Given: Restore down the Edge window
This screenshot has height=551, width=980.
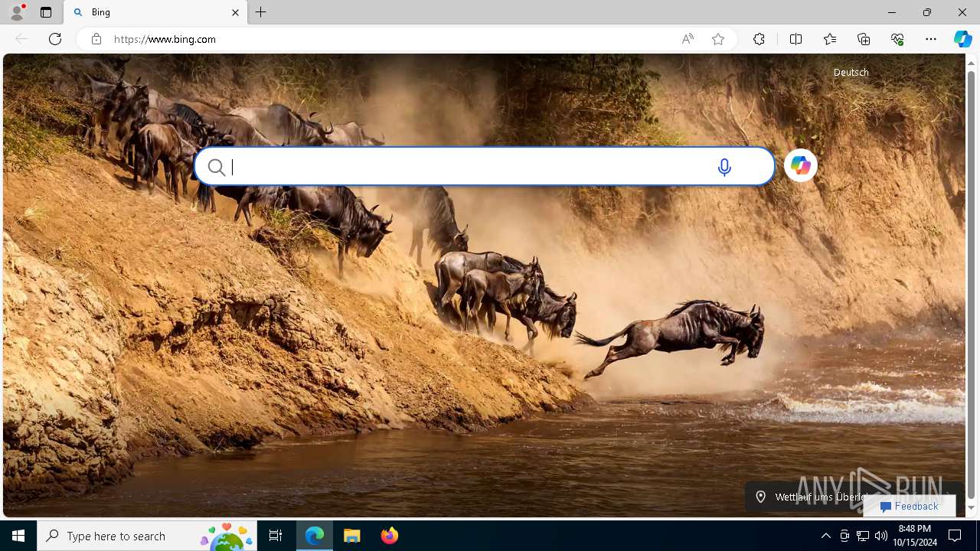Looking at the screenshot, I should click(x=927, y=12).
